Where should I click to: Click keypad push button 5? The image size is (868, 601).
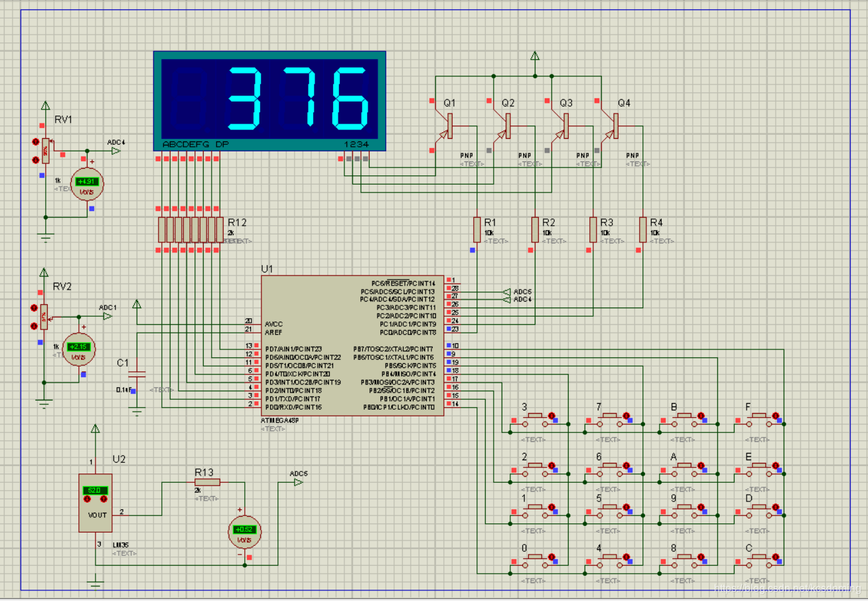(611, 510)
